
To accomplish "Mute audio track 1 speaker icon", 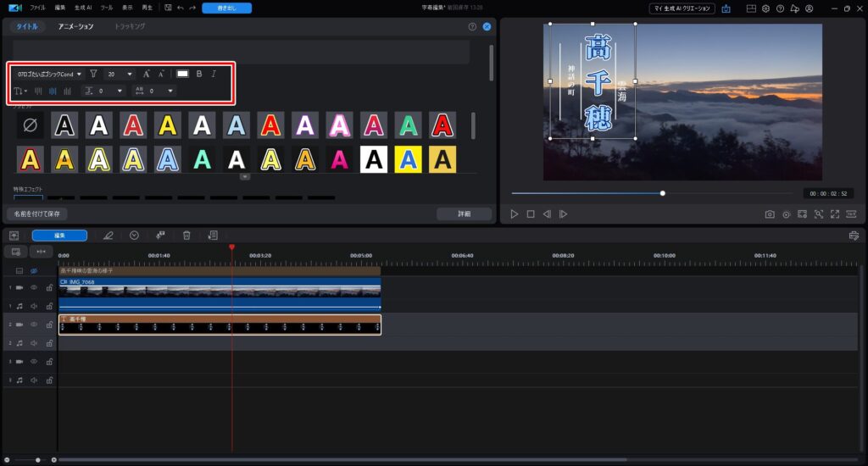I will pyautogui.click(x=34, y=306).
